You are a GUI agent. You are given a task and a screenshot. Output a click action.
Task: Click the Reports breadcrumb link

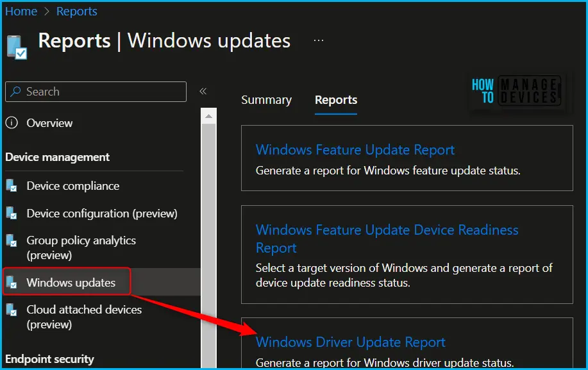(77, 12)
